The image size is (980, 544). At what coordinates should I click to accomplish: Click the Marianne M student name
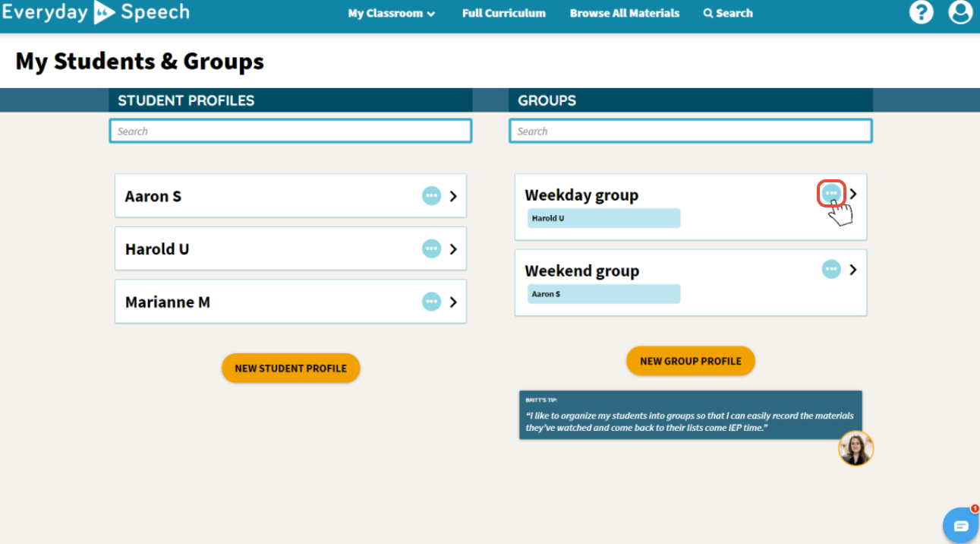point(168,302)
